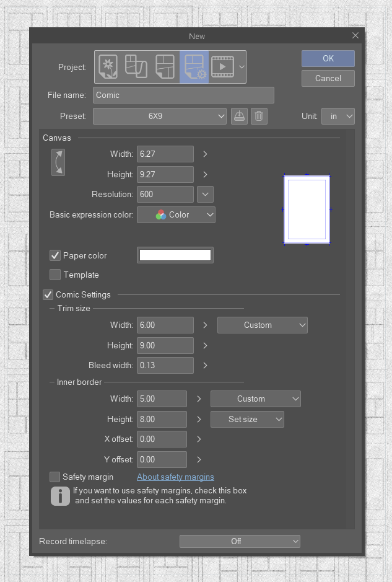Select the Animation project type icon

[222, 67]
